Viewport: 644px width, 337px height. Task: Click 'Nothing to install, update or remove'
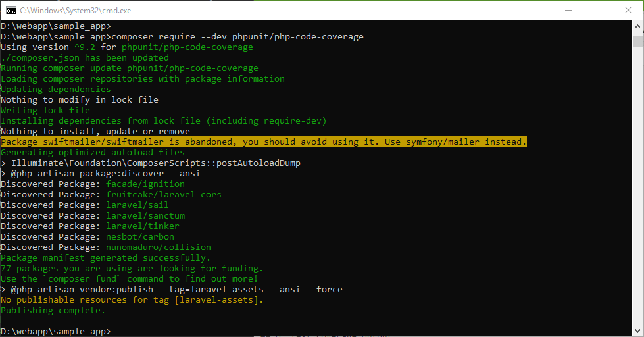95,132
